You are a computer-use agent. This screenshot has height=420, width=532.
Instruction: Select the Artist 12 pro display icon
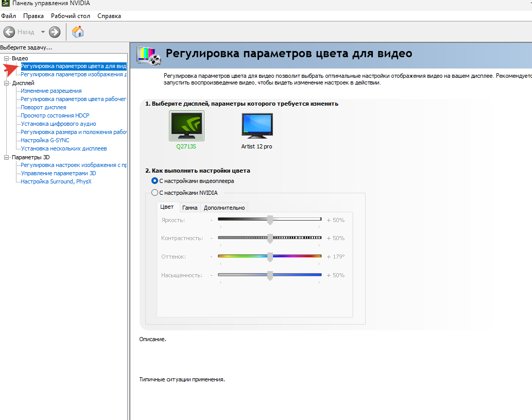tap(257, 126)
